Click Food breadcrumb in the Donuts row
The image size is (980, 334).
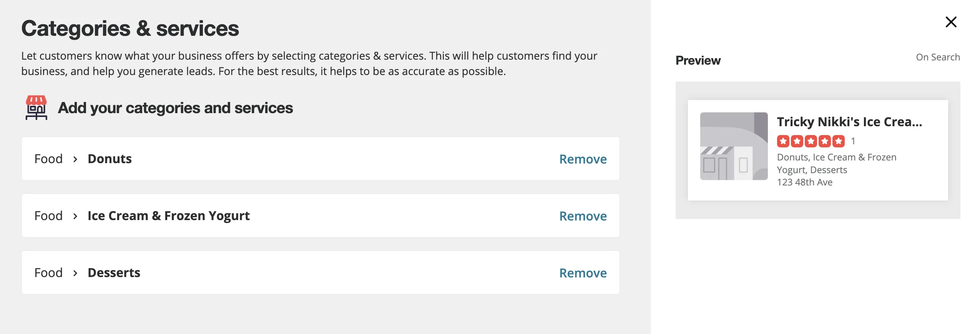coord(48,159)
